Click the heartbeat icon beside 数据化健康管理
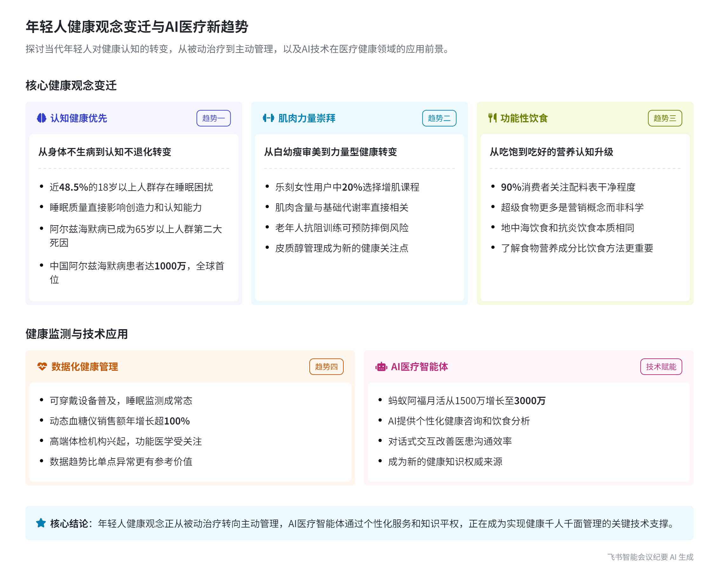728x577 pixels. 42,367
